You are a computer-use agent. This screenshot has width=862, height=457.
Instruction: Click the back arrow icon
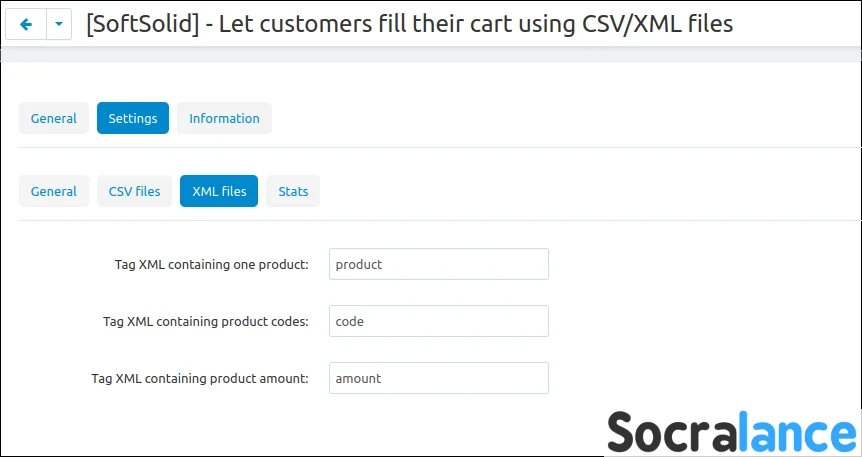click(26, 24)
